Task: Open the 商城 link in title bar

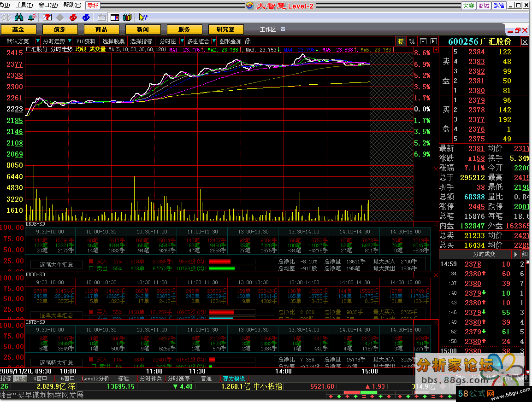Action: (484, 6)
